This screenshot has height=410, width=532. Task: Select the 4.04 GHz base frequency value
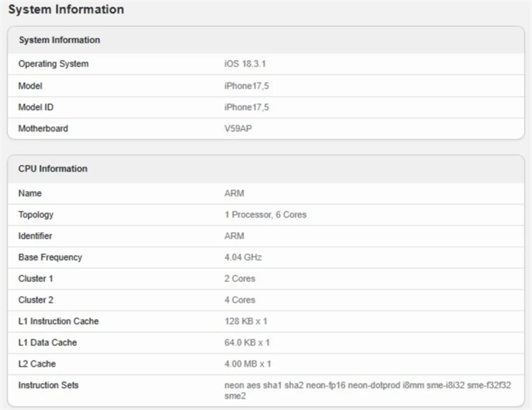pos(243,257)
